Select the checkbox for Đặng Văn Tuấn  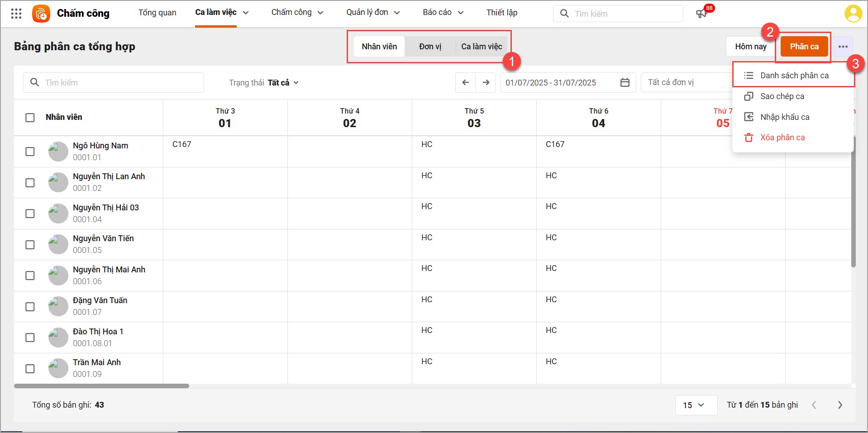(x=30, y=307)
